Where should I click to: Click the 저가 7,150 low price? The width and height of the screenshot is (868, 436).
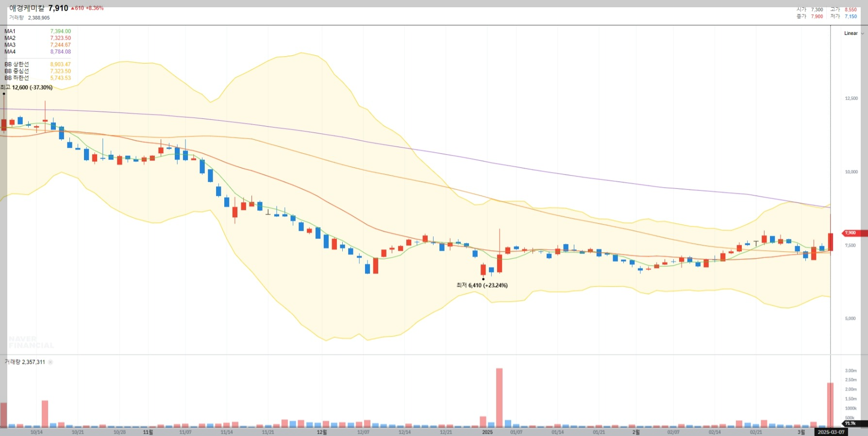[844, 16]
